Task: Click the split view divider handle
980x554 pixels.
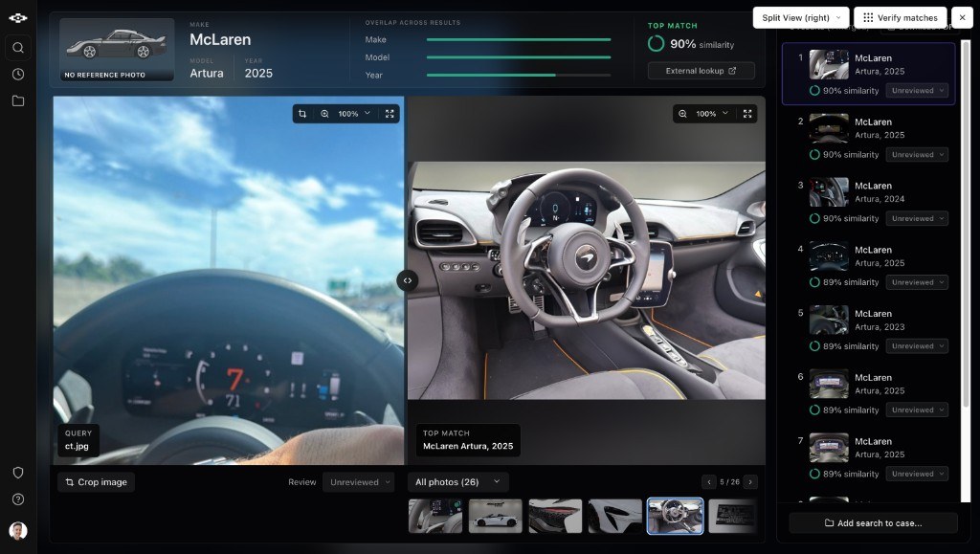Action: [x=407, y=280]
